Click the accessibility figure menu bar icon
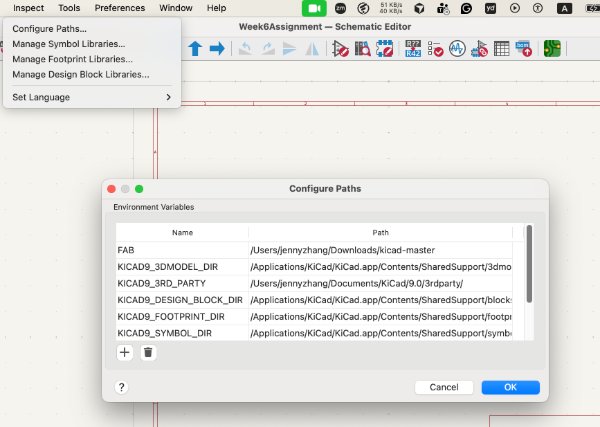This screenshot has height=427, width=600. coord(538,8)
